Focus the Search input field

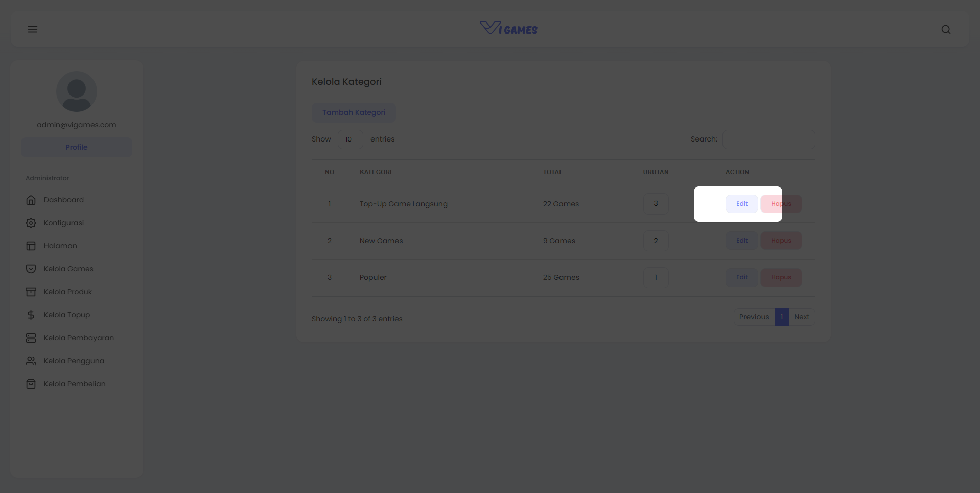coord(769,139)
